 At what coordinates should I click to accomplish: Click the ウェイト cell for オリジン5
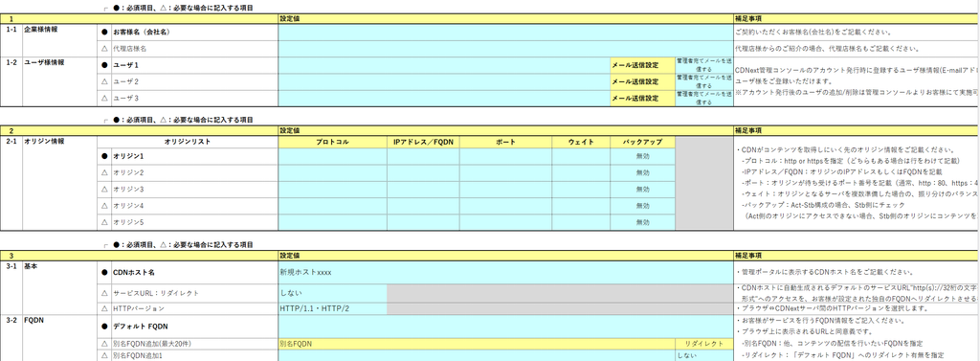pyautogui.click(x=581, y=222)
